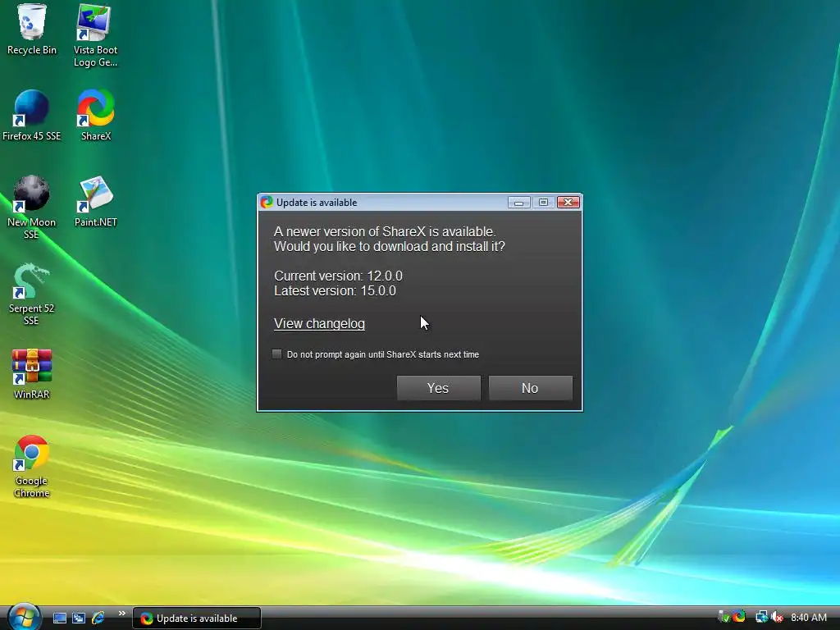Click the muted volume tray icon

click(x=777, y=617)
